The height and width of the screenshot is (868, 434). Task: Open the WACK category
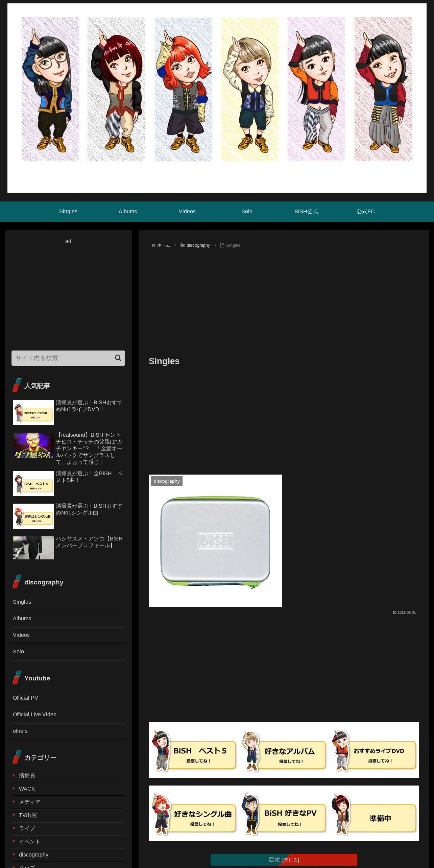coord(68,789)
